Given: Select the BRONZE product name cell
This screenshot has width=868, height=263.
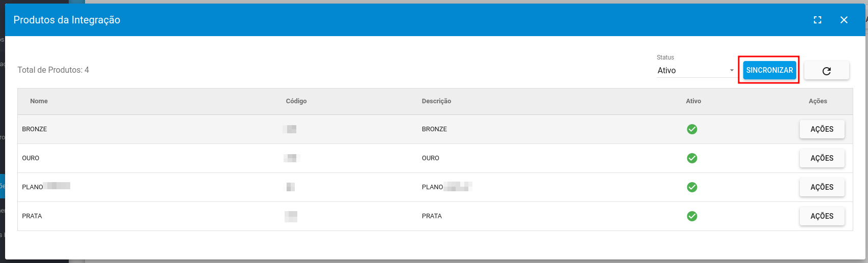Looking at the screenshot, I should point(35,129).
